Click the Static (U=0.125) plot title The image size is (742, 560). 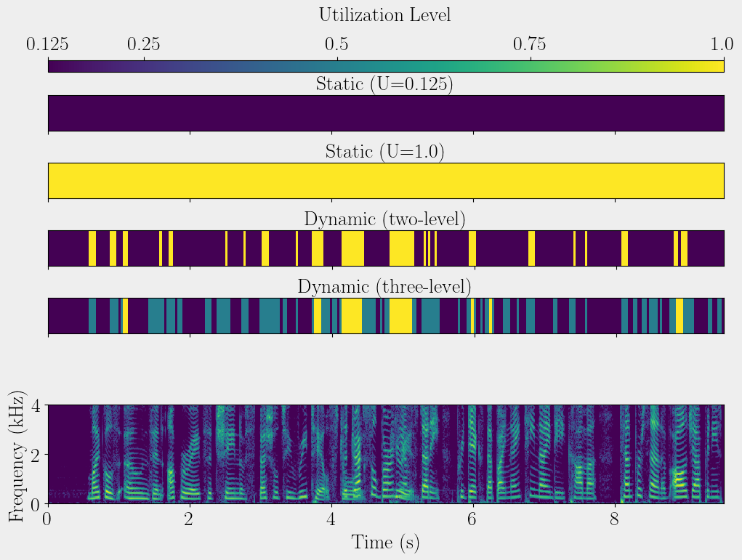[384, 84]
